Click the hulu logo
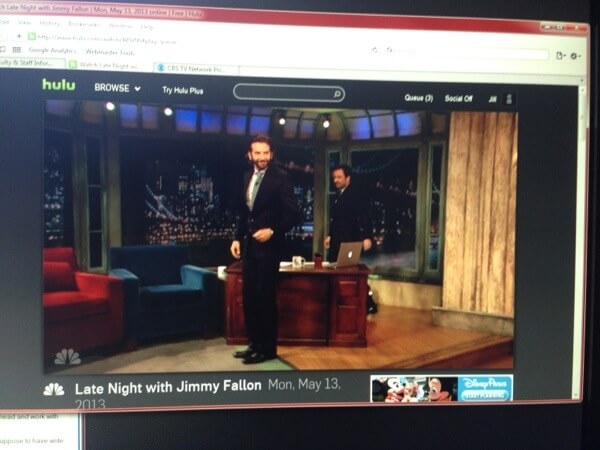 click(58, 86)
